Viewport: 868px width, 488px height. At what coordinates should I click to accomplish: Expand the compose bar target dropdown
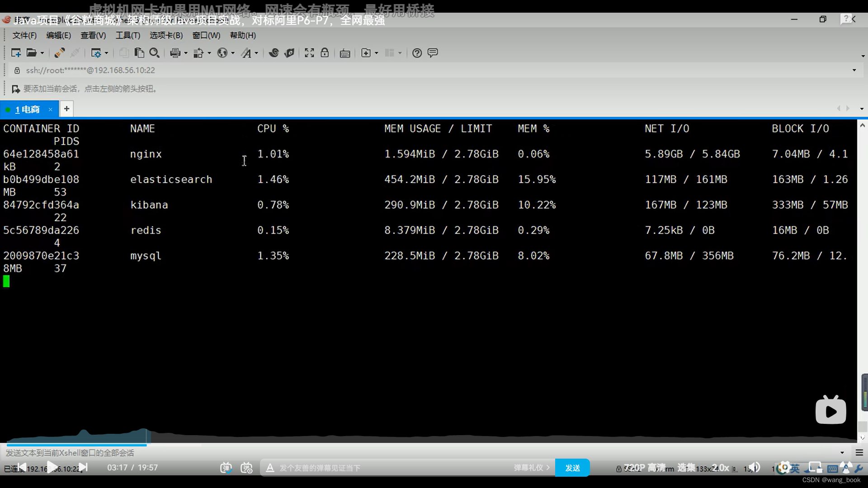[842, 452]
